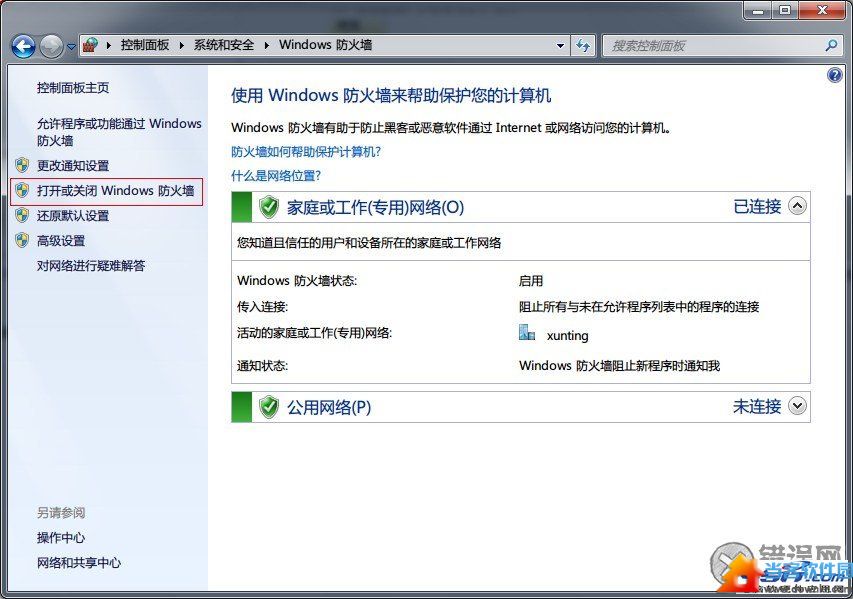Screen dimensions: 853x599
Task: Click the Back navigation arrow button
Action: (x=23, y=46)
